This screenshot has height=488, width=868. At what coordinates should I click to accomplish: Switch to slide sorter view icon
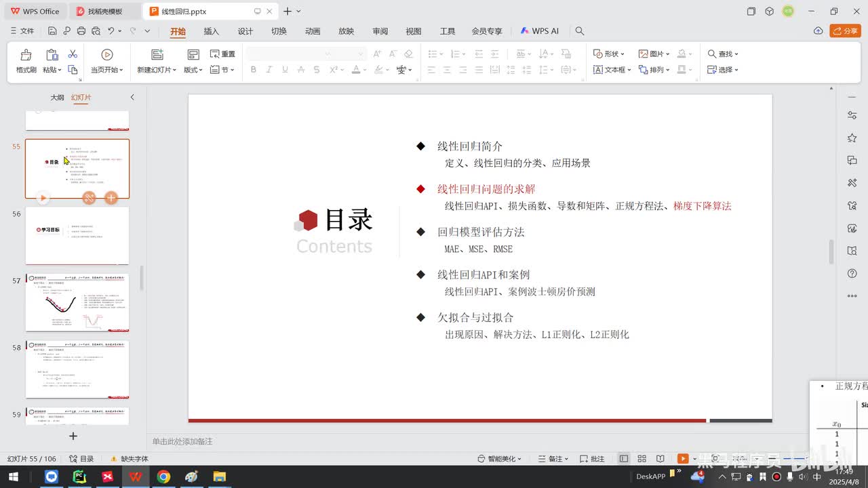(x=642, y=459)
